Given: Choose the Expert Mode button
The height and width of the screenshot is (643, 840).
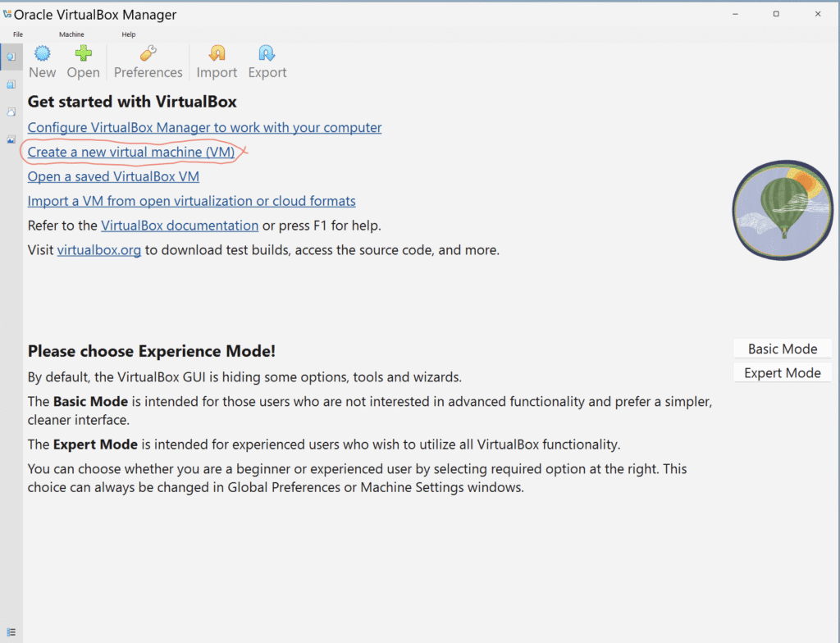Looking at the screenshot, I should point(782,373).
